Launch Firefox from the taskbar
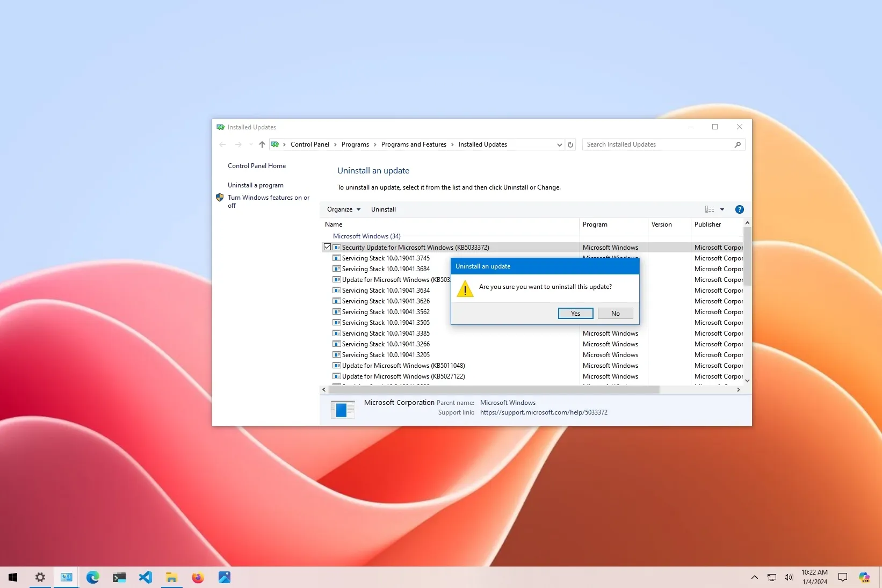 (198, 577)
